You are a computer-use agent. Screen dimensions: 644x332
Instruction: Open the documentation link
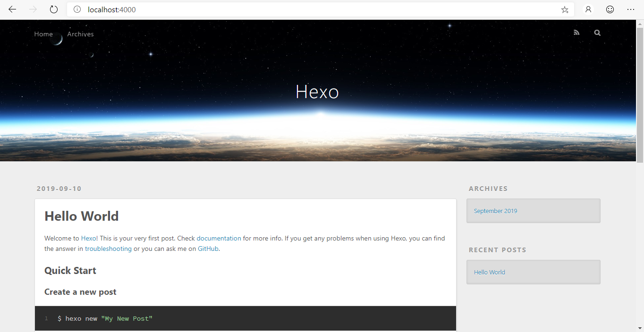[219, 238]
